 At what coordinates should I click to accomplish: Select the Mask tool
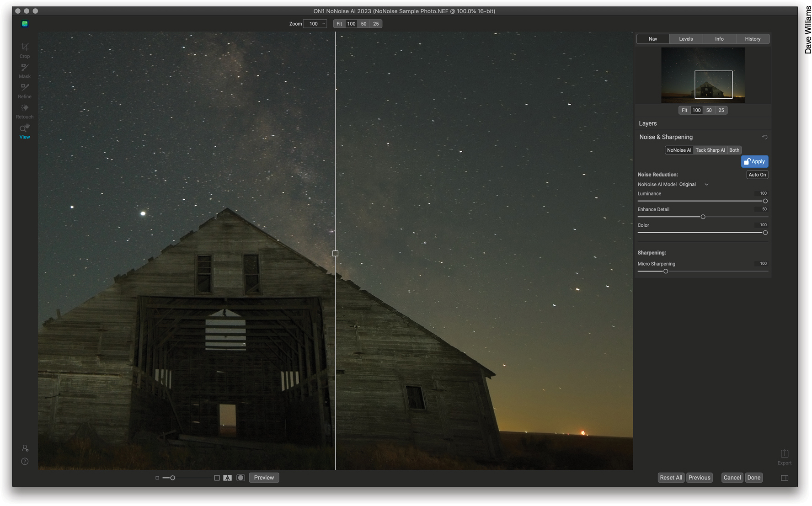pyautogui.click(x=24, y=71)
